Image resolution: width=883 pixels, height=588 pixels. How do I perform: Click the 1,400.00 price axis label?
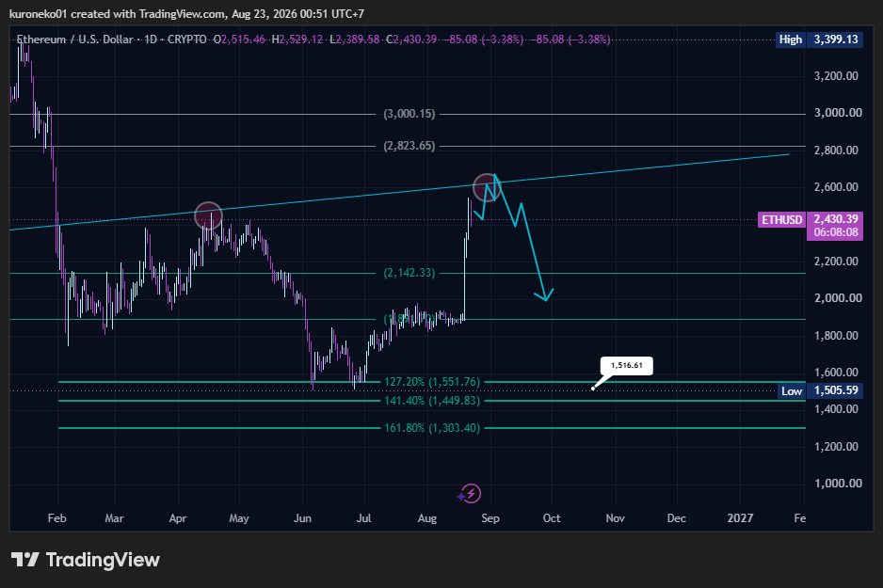tap(836, 409)
